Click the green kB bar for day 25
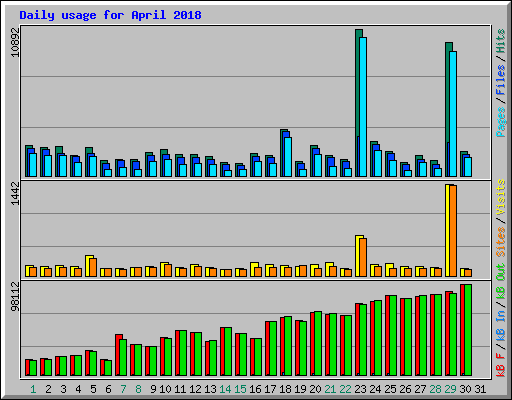This screenshot has width=512, height=400. pyautogui.click(x=393, y=335)
